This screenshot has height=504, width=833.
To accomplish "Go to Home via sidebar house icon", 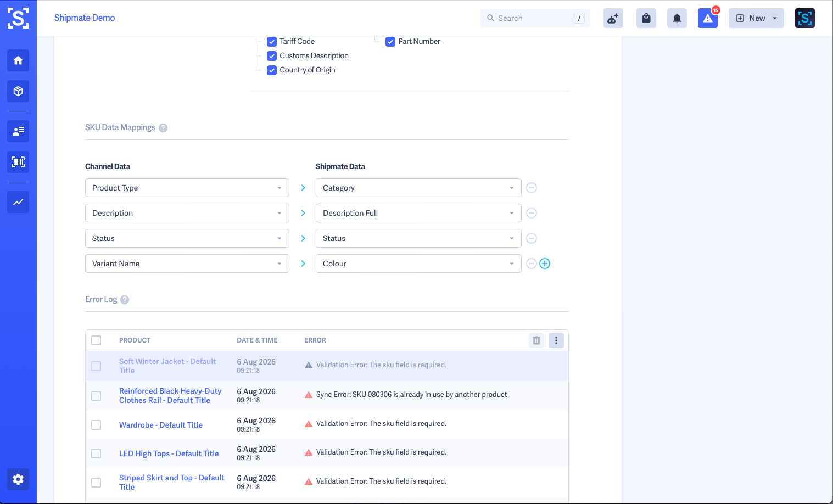I will click(x=18, y=60).
